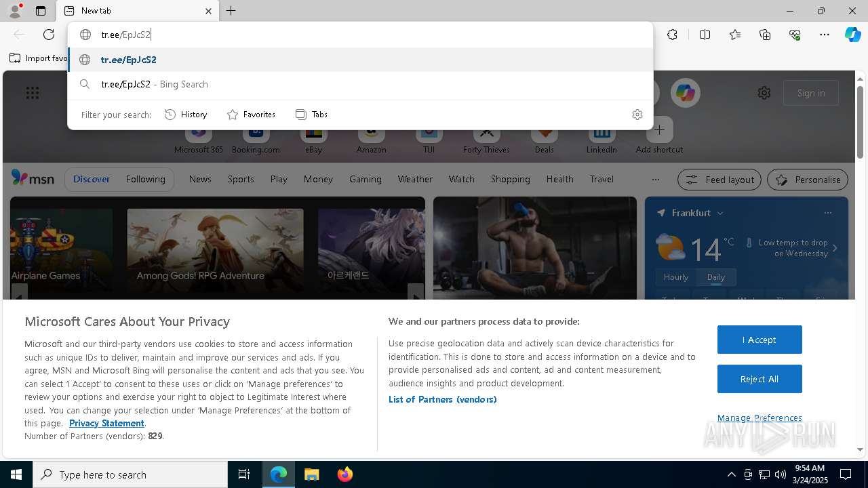868x488 pixels.
Task: Open the Windows Start menu
Action: tap(16, 474)
